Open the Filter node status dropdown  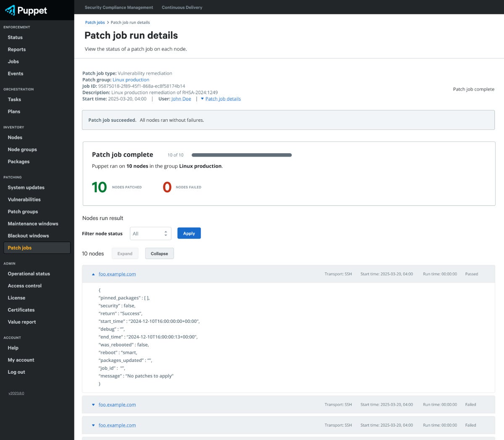tap(150, 233)
